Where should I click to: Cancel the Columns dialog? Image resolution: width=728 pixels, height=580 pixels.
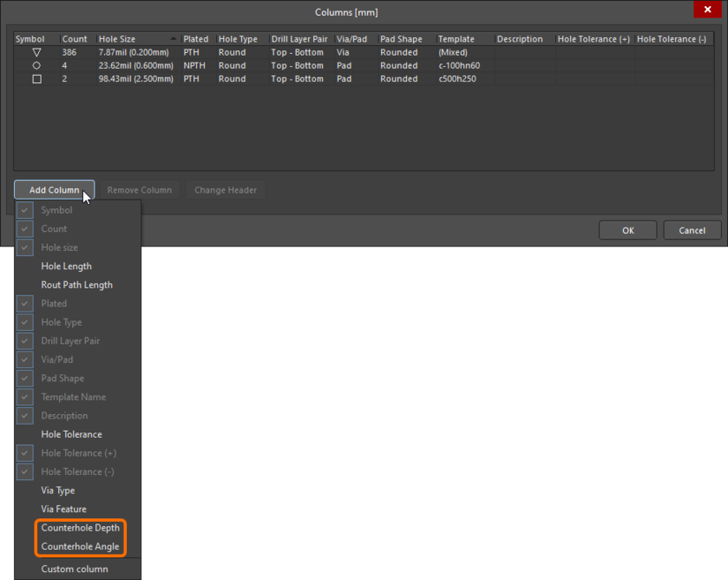[692, 230]
